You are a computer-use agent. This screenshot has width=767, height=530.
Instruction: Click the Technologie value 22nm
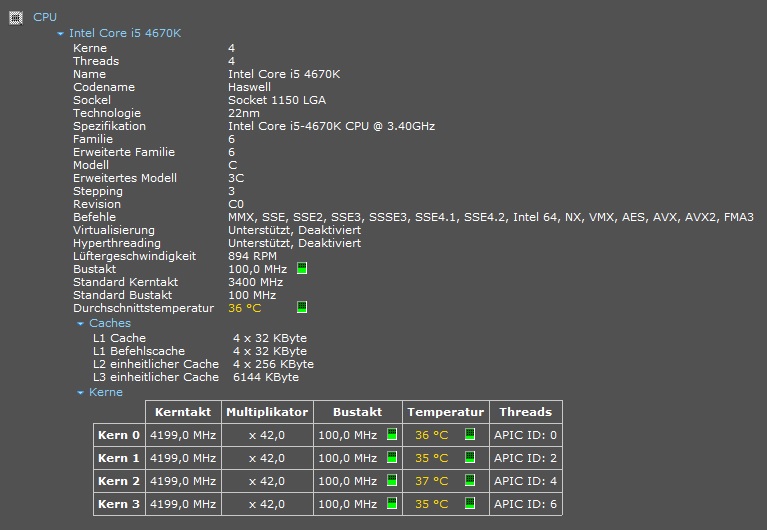[x=244, y=113]
